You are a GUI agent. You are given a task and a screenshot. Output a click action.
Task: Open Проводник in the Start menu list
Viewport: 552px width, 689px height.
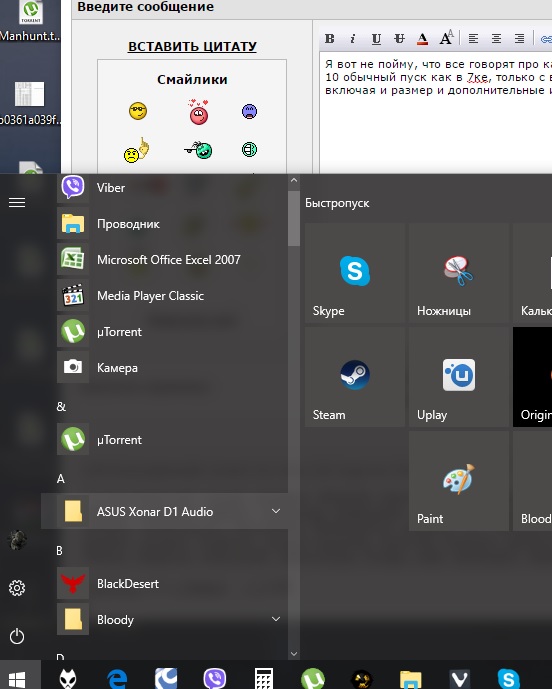pos(172,224)
